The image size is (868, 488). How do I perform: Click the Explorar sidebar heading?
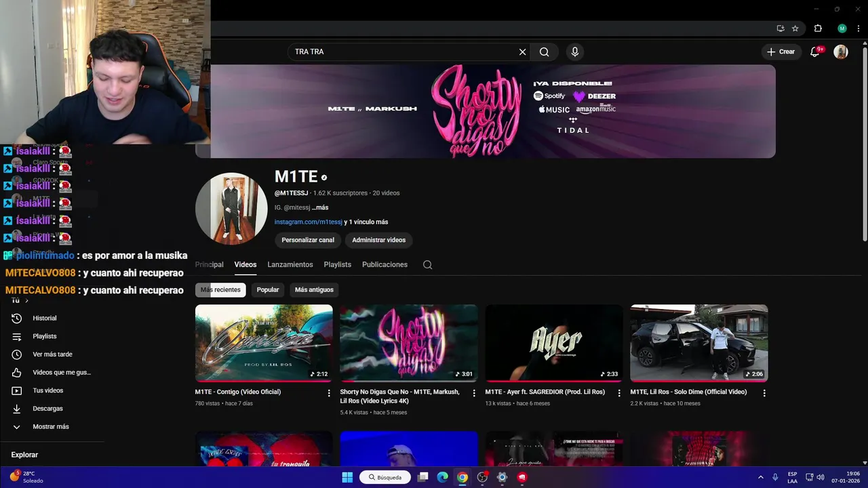pyautogui.click(x=24, y=455)
